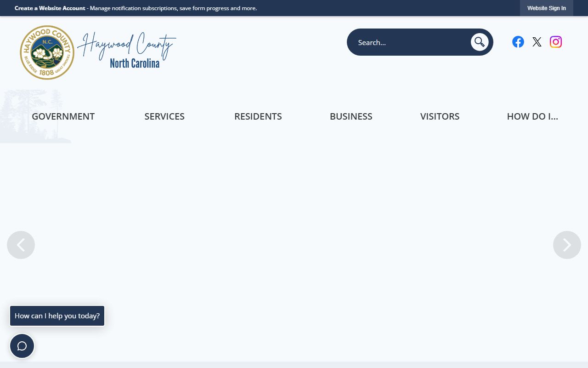588x368 pixels.
Task: Expand the How Do I... menu
Action: [532, 116]
